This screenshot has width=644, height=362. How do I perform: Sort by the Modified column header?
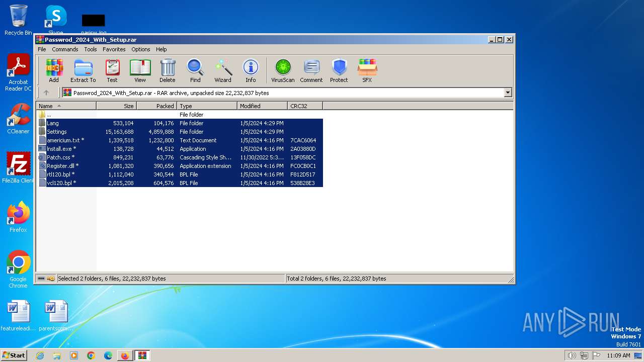point(262,106)
